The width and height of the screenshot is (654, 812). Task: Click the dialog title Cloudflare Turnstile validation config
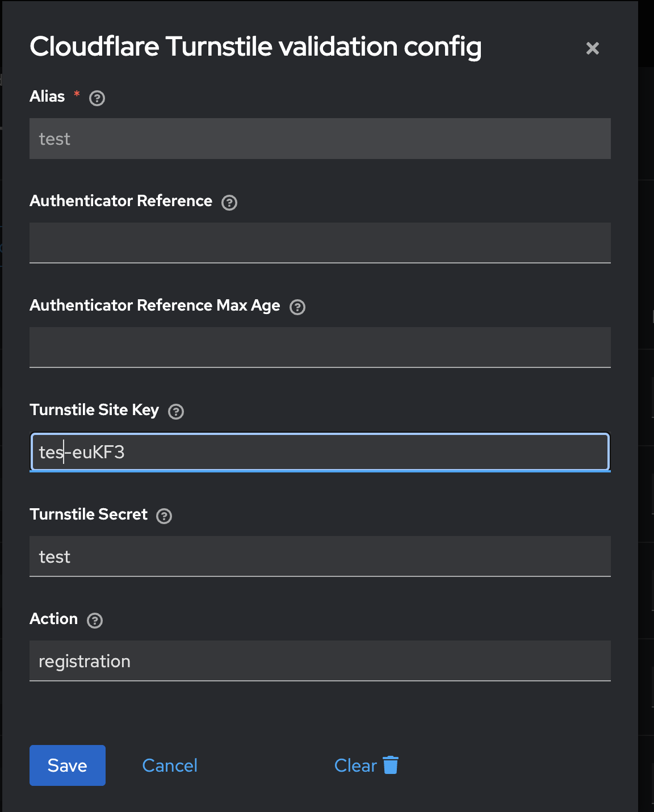tap(255, 47)
